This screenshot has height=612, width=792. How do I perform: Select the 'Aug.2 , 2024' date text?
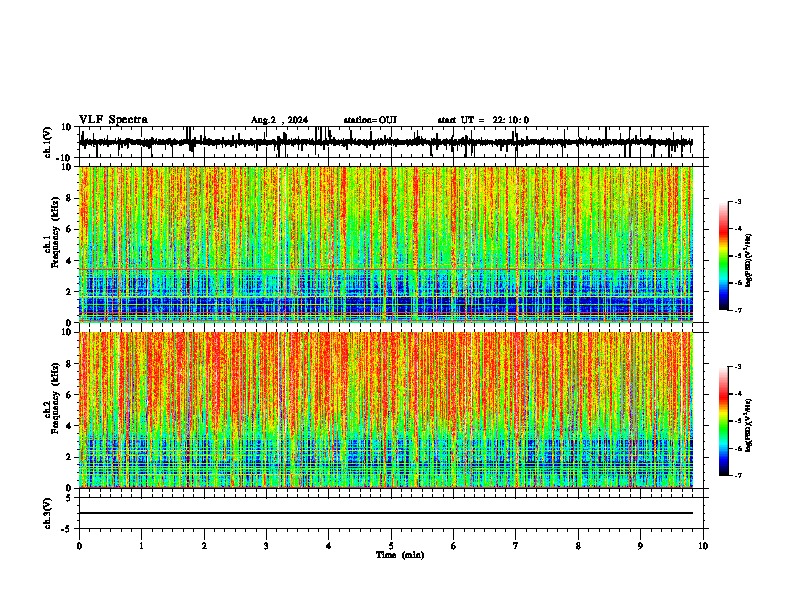[279, 120]
